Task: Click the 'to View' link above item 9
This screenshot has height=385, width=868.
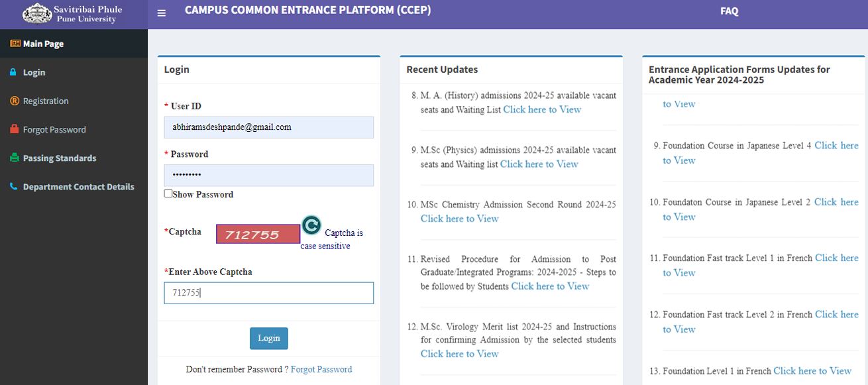Action: coord(679,104)
